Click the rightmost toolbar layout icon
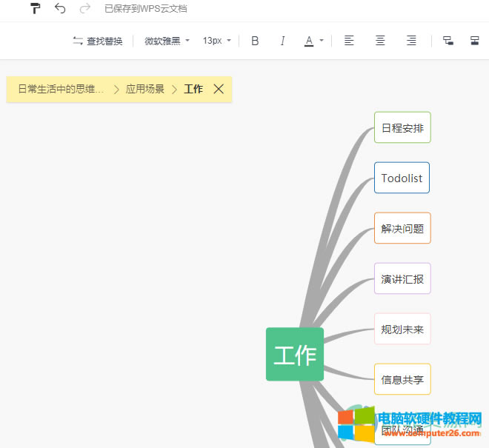 point(475,41)
